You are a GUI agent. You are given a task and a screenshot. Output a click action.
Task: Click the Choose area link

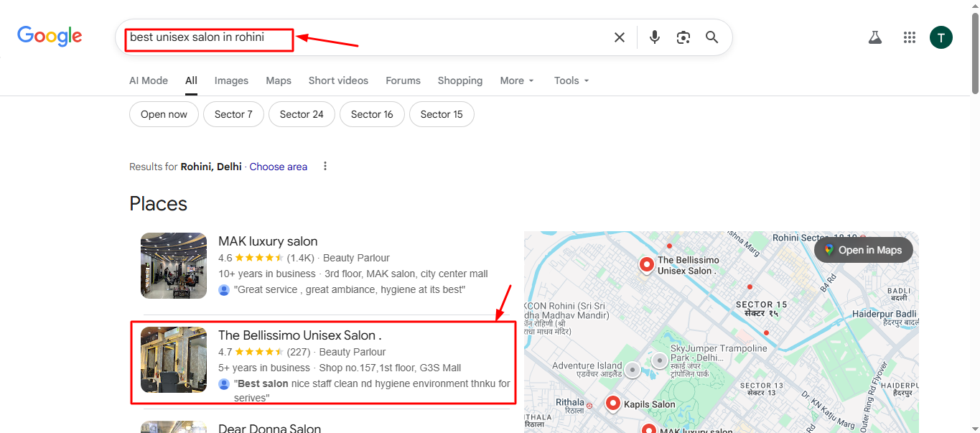(278, 167)
